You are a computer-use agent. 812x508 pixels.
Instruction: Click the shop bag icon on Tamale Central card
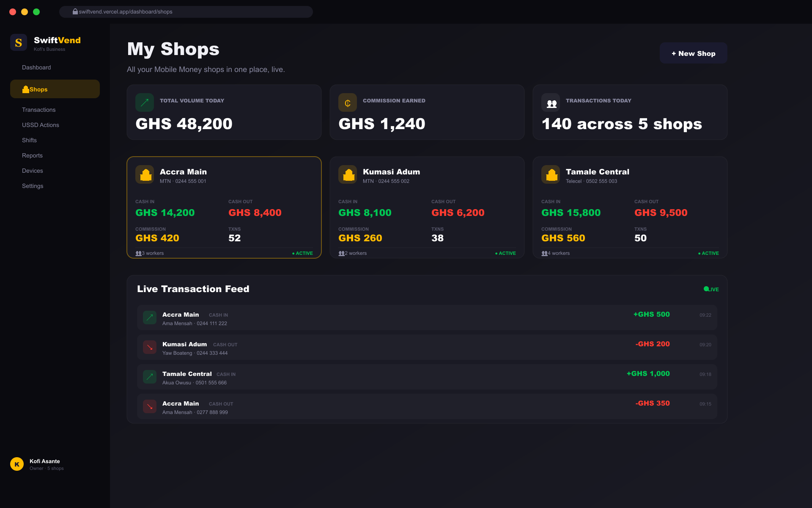(551, 174)
